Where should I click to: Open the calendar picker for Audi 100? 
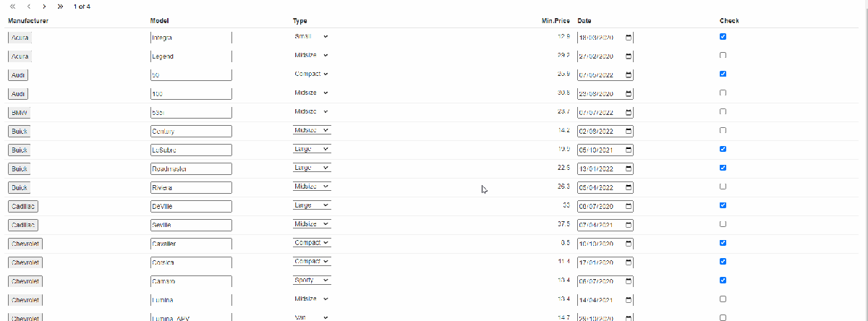[x=628, y=93]
